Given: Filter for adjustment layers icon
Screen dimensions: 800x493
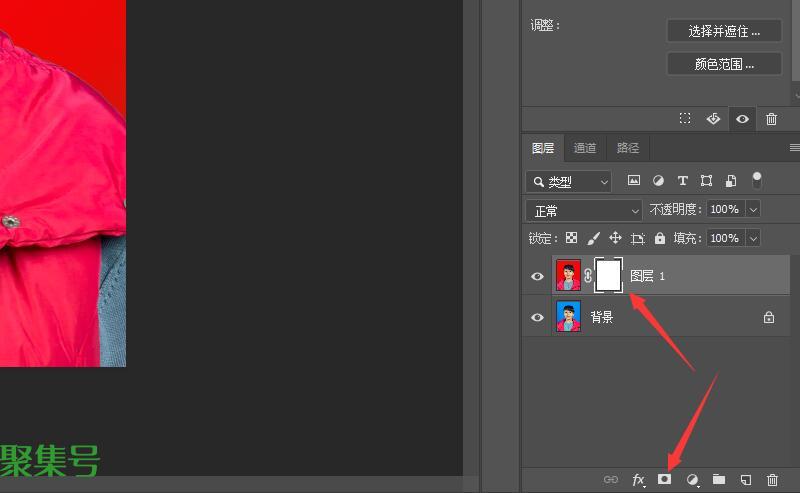Looking at the screenshot, I should 658,181.
